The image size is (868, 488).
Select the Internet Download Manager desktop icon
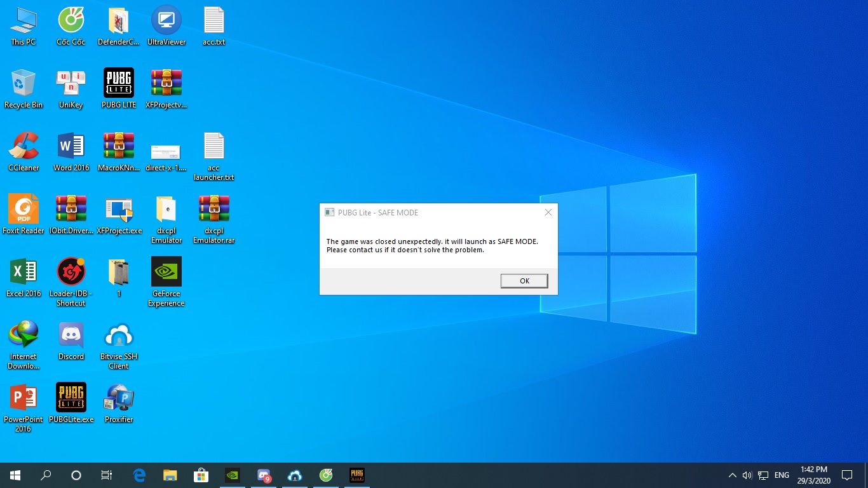(x=24, y=346)
